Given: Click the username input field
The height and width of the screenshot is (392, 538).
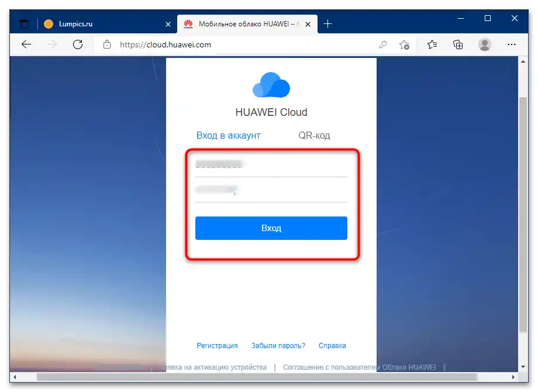Looking at the screenshot, I should pos(271,165).
